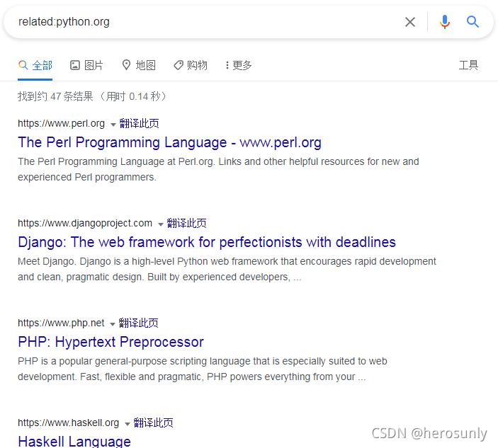
Task: Open the 工具 (Tools) options
Action: click(468, 65)
